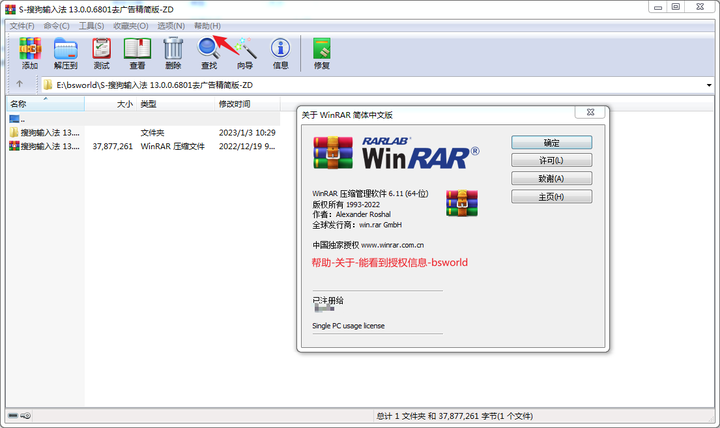Sort by Type (类型) column header
The image size is (720, 428).
click(175, 104)
